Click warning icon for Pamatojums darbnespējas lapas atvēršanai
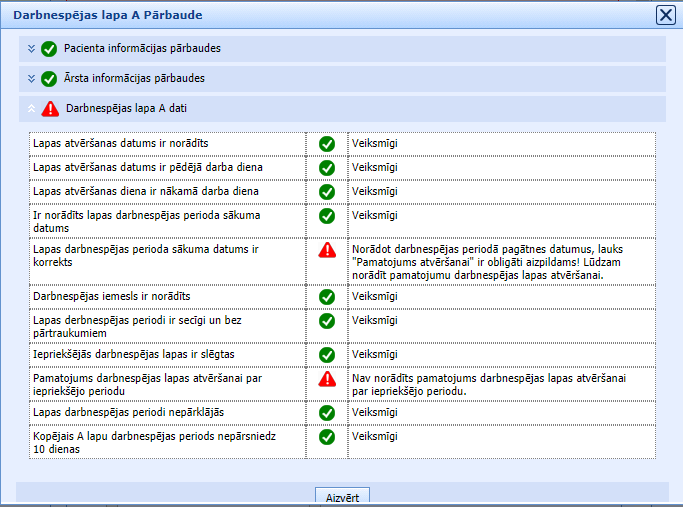 [x=326, y=379]
